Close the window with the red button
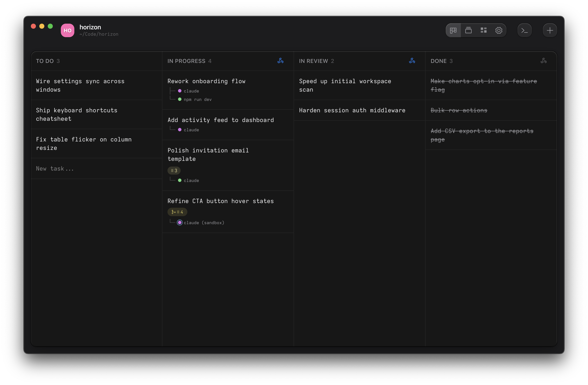 click(33, 26)
